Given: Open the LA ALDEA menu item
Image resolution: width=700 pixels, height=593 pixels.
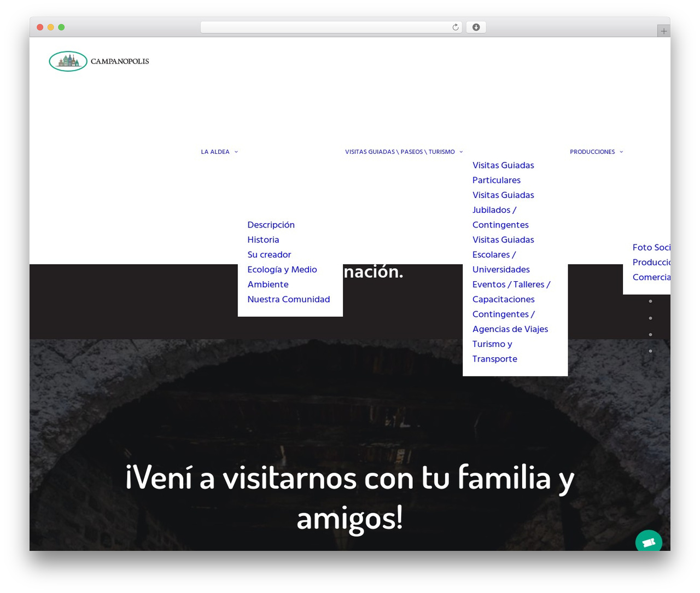Looking at the screenshot, I should click(215, 152).
